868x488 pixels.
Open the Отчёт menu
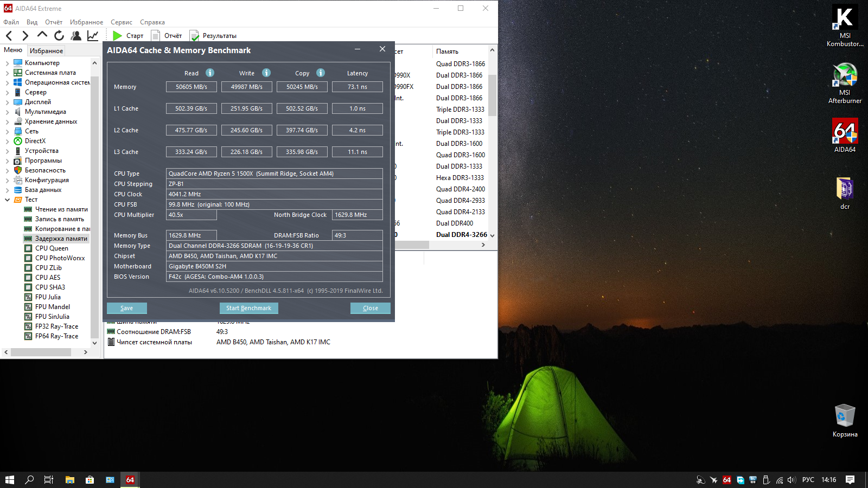(54, 22)
